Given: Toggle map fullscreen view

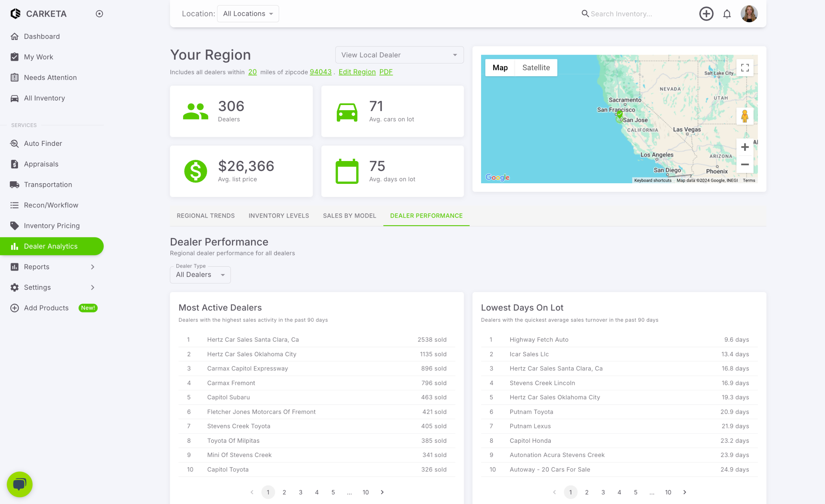Looking at the screenshot, I should (744, 68).
